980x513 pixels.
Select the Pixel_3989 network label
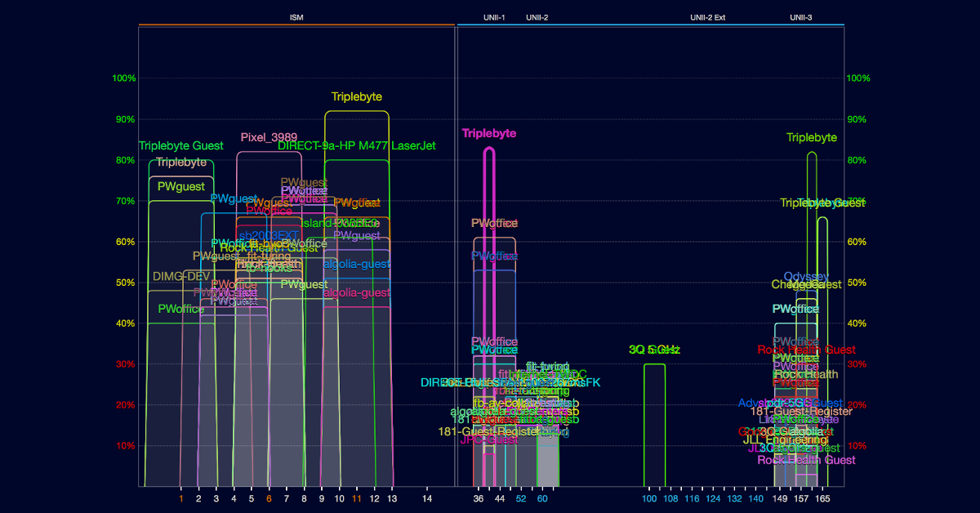coord(269,137)
